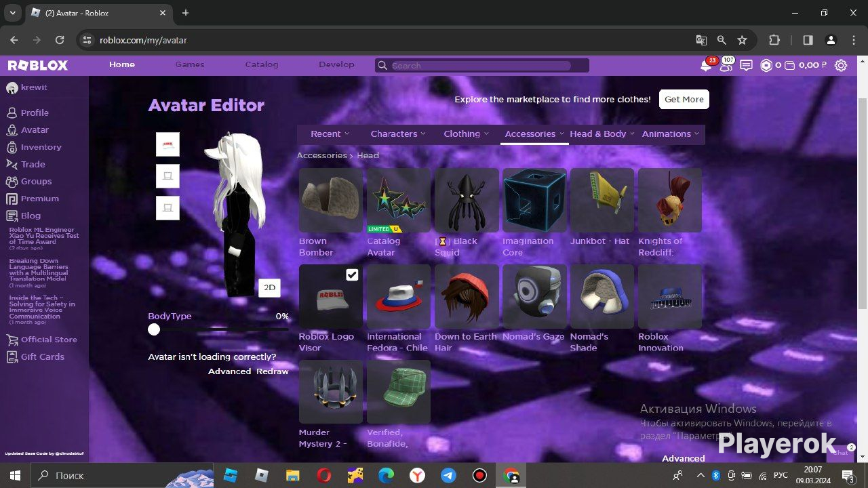Screen dimensions: 868x488
Task: Open Chrome side panel icon
Action: coord(808,40)
